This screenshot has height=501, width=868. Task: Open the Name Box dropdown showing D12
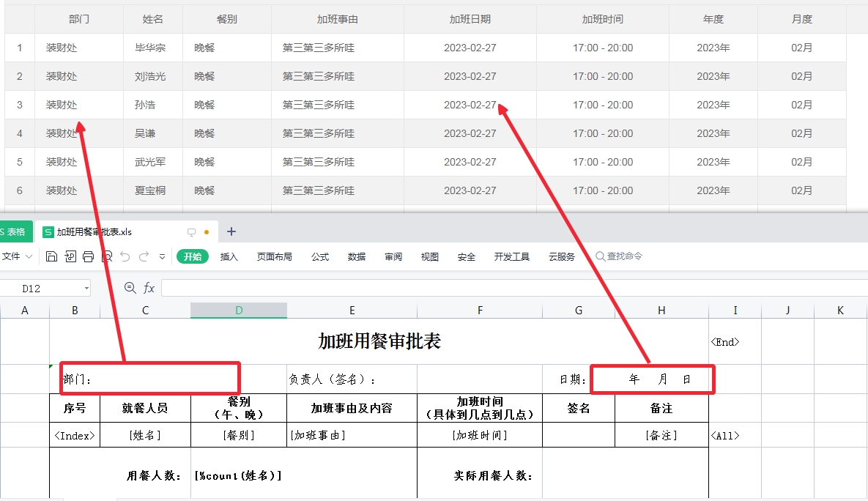(86, 289)
